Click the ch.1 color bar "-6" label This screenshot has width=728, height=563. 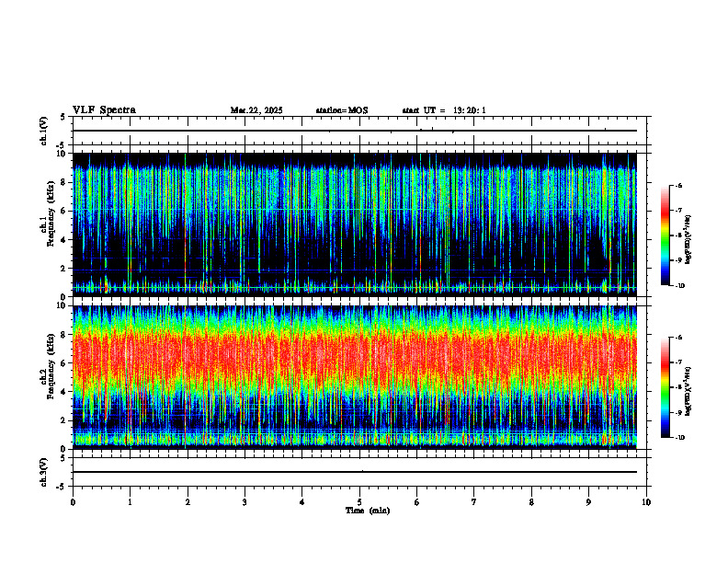678,185
